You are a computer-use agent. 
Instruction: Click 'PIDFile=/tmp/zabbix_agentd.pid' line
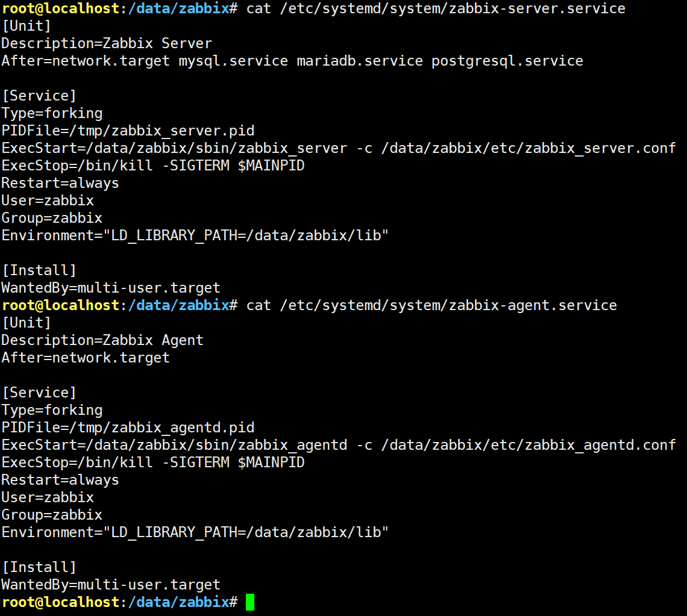128,428
